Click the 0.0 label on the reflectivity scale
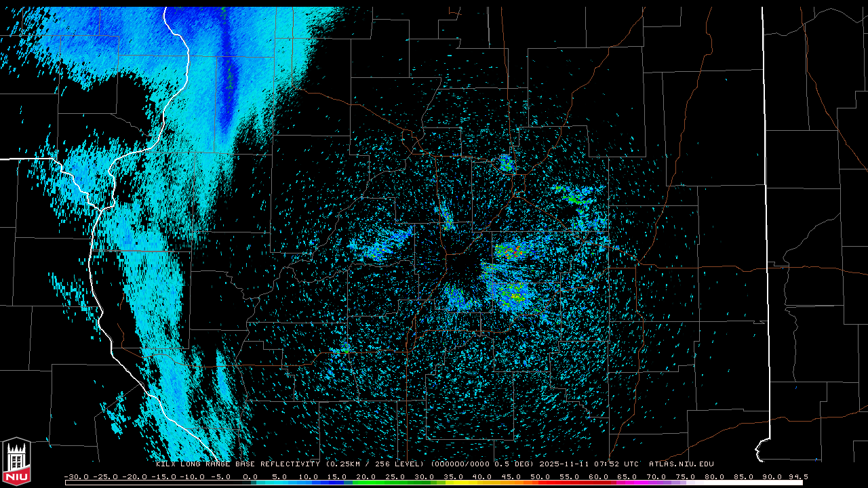868x488 pixels. click(250, 476)
